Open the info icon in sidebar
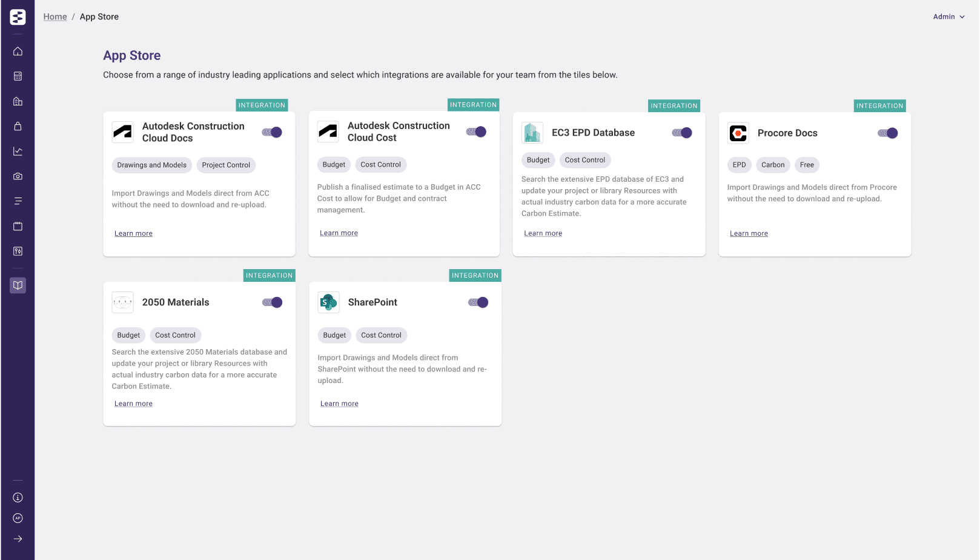This screenshot has width=980, height=560. pos(18,498)
